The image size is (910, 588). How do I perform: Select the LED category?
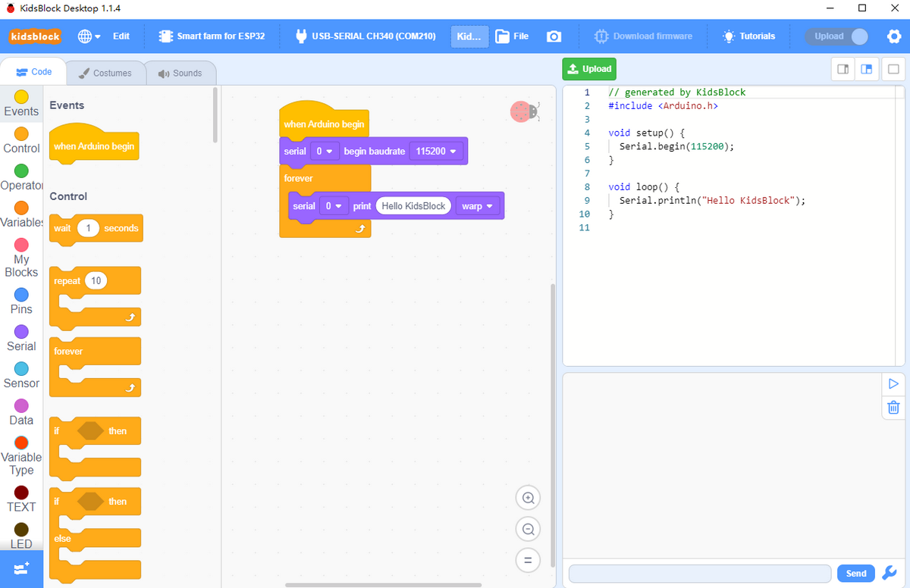point(21,536)
